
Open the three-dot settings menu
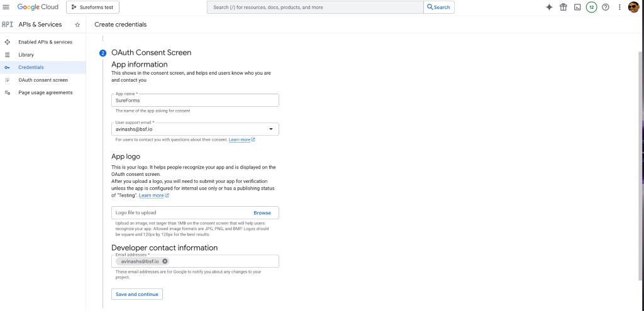point(619,7)
